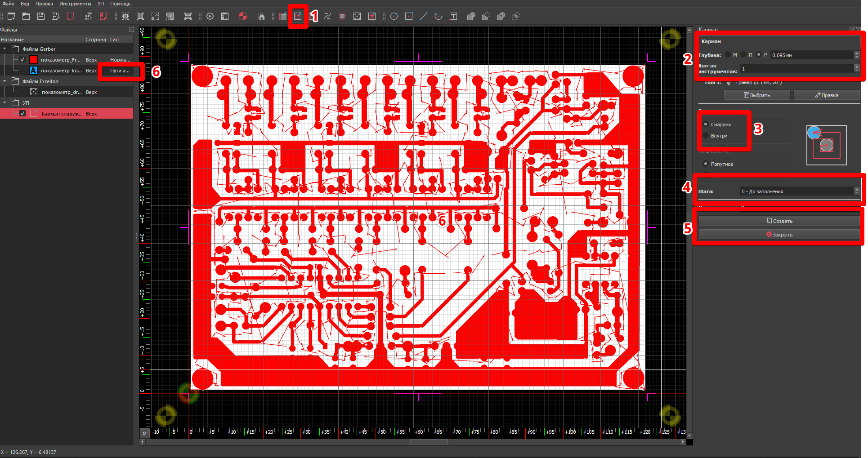Image resolution: width=868 pixels, height=458 pixels.
Task: Click the red color swatch of показометр_Fr
Action: click(x=33, y=59)
